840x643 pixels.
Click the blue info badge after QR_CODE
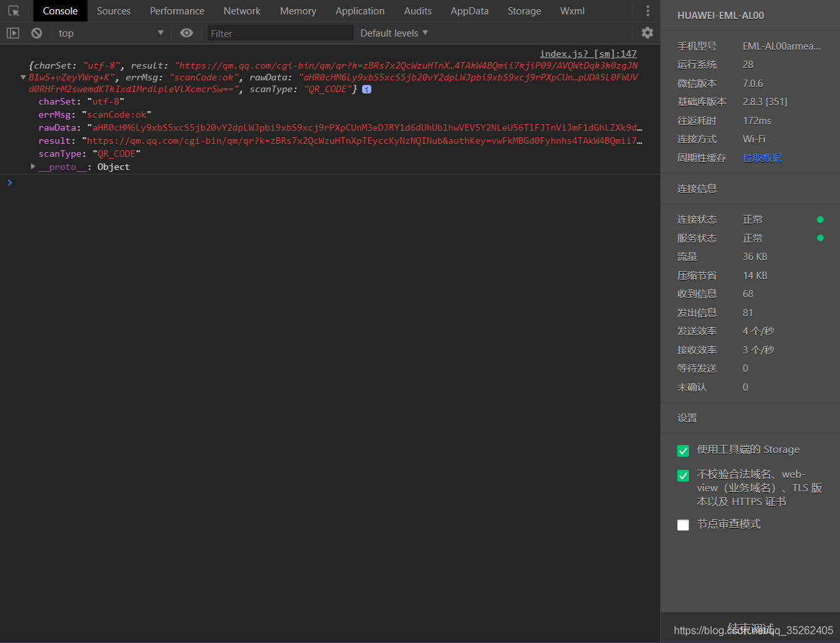click(367, 90)
